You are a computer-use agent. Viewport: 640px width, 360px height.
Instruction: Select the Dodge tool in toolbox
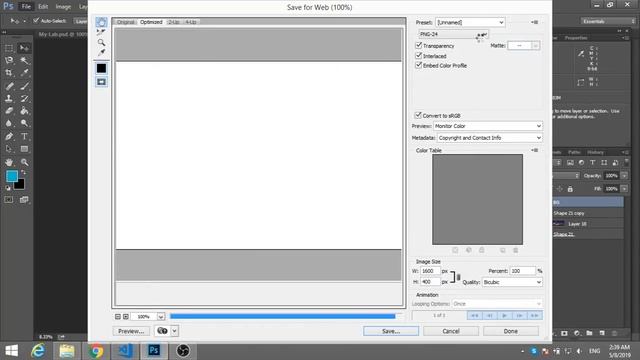(x=24, y=123)
